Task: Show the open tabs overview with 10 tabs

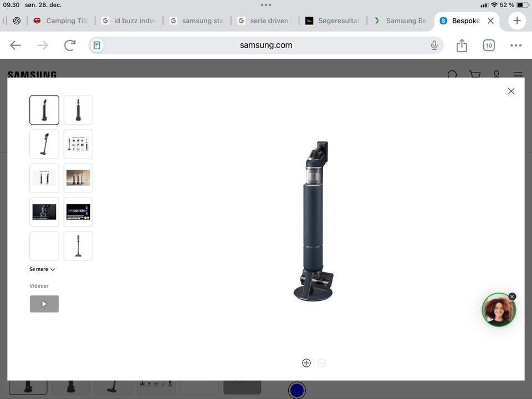Action: (x=489, y=45)
